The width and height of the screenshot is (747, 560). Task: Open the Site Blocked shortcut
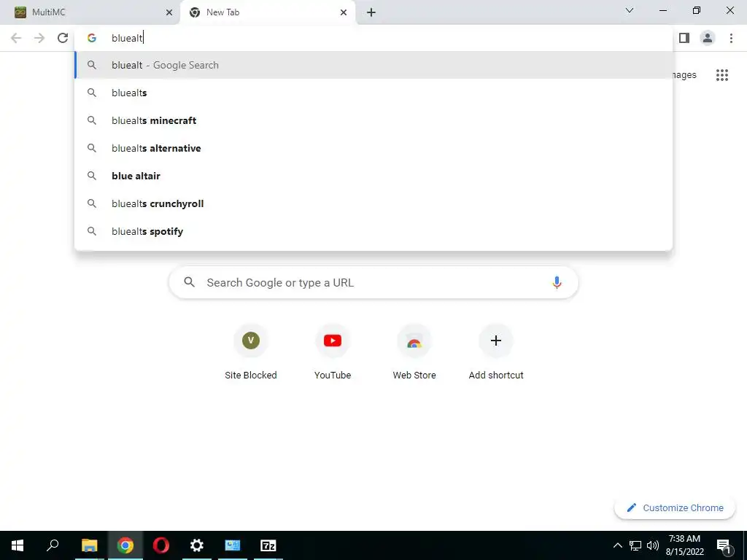[251, 352]
